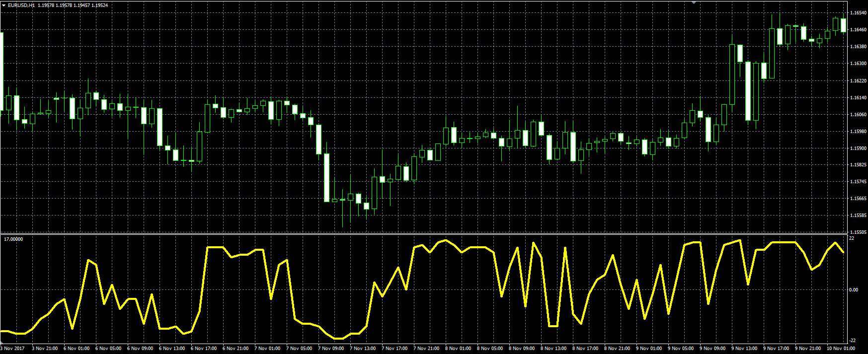Click the indicator scale value -22
This screenshot has width=868, height=354.
(853, 340)
